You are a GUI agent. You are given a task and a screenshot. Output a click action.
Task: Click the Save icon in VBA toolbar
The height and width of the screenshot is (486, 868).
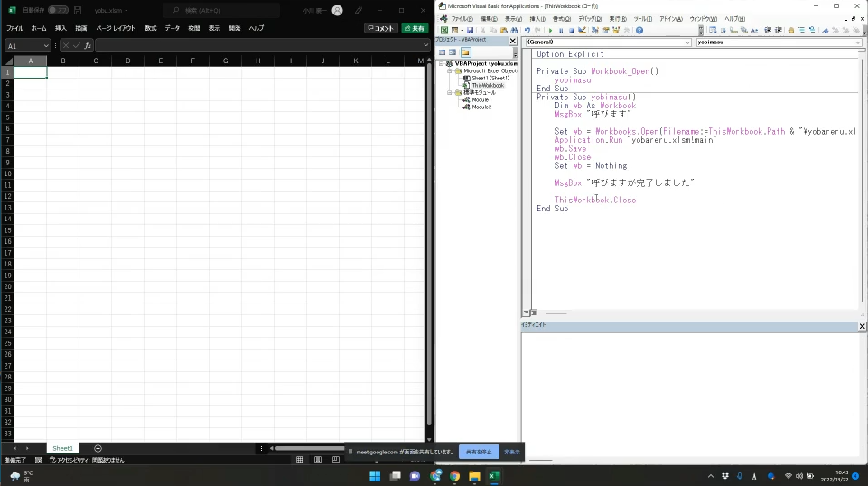[x=470, y=31]
